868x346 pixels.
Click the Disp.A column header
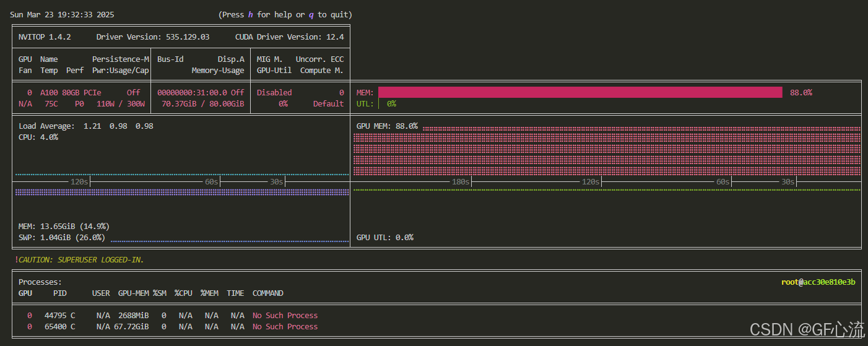click(231, 59)
